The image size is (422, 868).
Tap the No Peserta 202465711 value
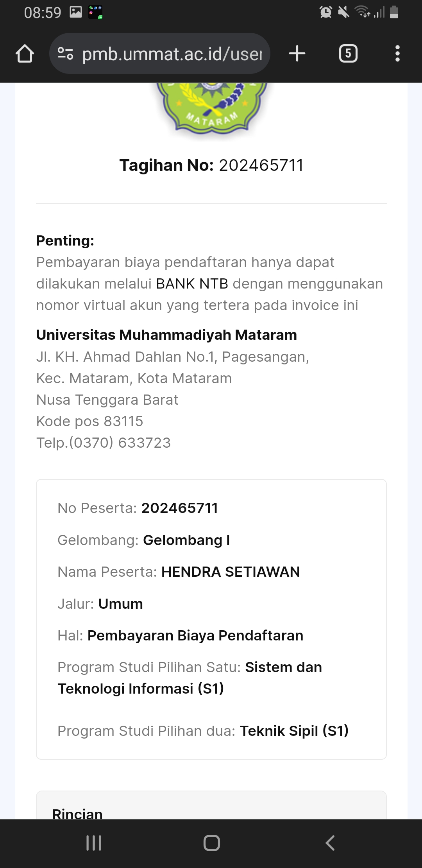(179, 508)
